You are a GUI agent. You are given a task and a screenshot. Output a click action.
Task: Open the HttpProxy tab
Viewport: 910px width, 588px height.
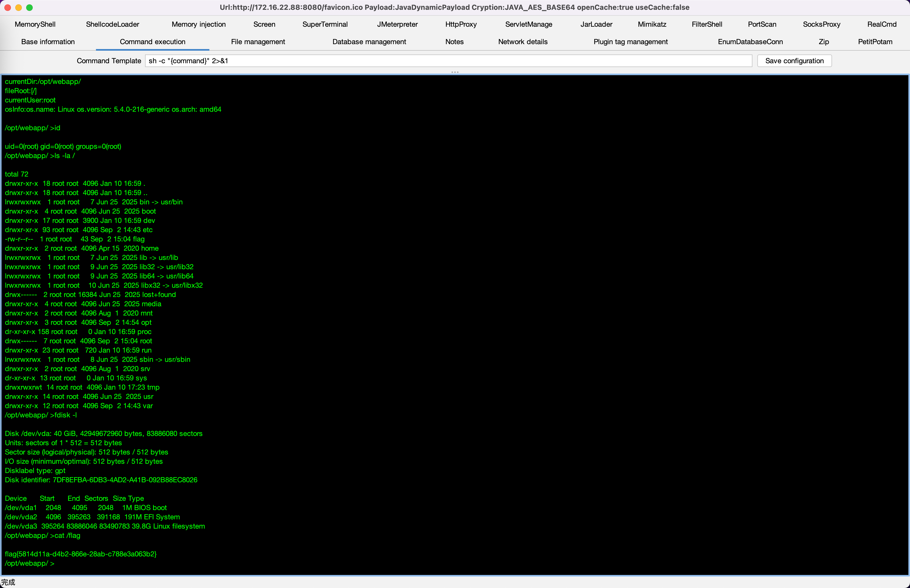[461, 24]
